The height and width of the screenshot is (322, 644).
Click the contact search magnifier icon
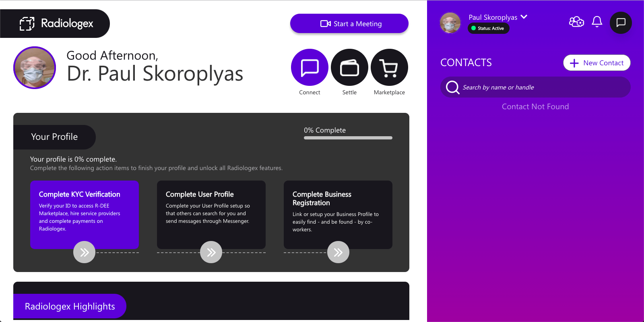point(452,87)
